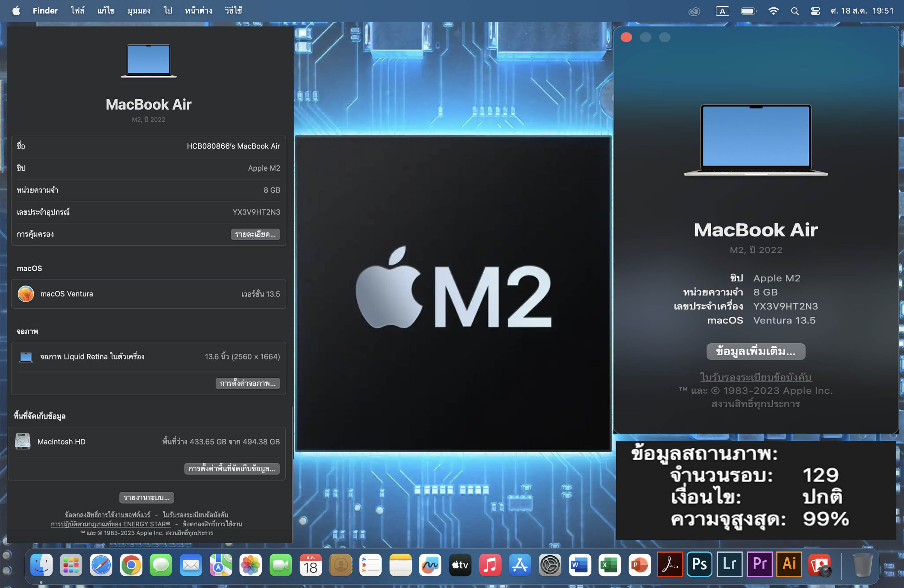Open the Apple menu
Screen dimensions: 904x588
coord(16,11)
